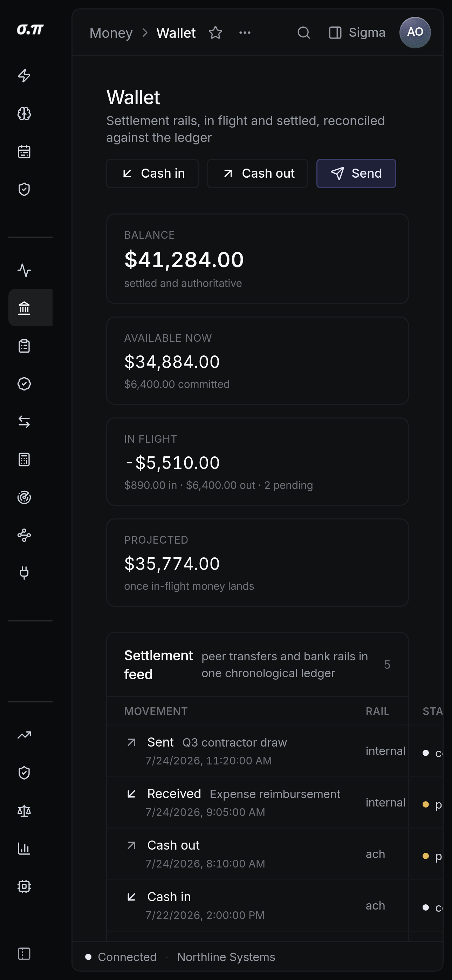Click the balance scales sidebar icon
The width and height of the screenshot is (452, 980).
[24, 811]
